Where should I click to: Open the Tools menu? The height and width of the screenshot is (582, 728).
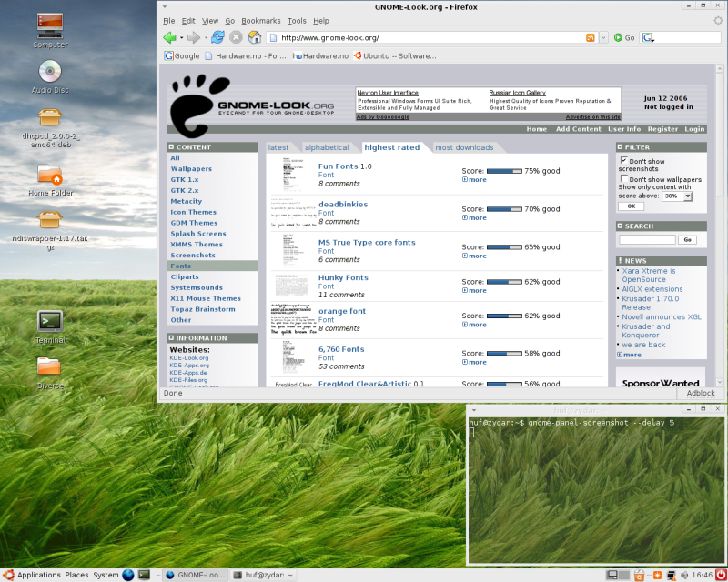(x=297, y=21)
